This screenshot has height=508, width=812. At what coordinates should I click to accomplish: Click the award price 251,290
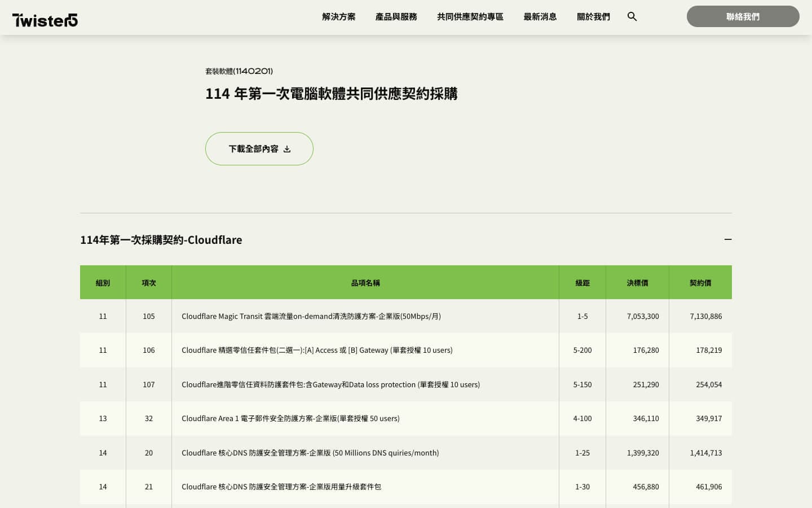pyautogui.click(x=646, y=384)
